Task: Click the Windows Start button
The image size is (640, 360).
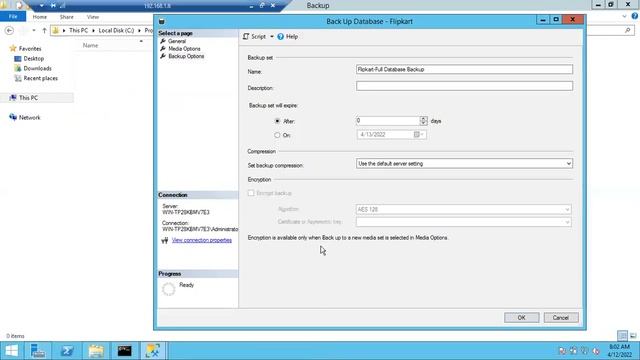Action: click(12, 351)
